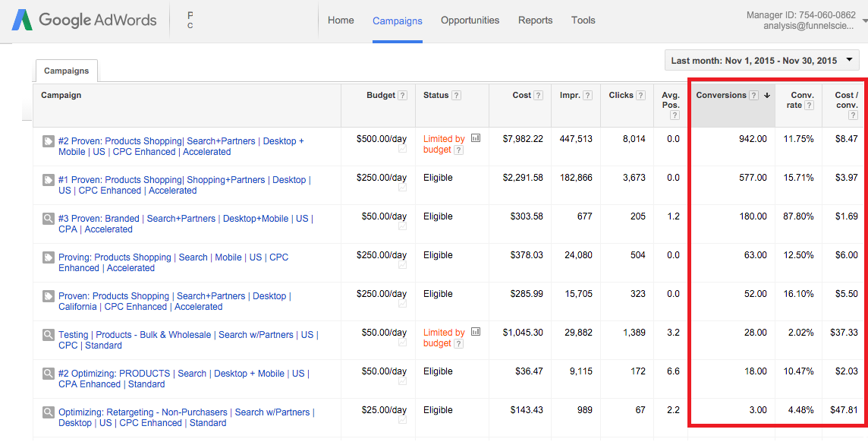This screenshot has height=442, width=868.
Task: Select cost value $7,982.22
Action: pyautogui.click(x=523, y=139)
